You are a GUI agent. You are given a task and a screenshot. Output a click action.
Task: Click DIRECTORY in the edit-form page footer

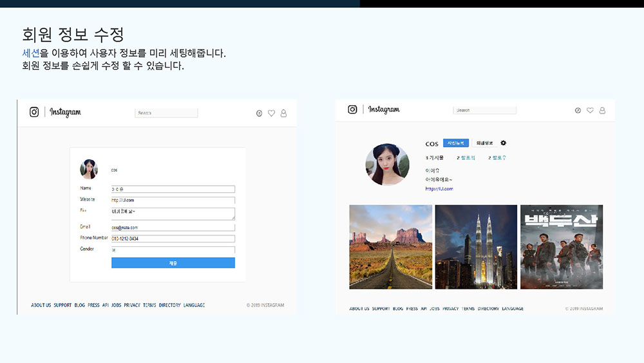169,305
